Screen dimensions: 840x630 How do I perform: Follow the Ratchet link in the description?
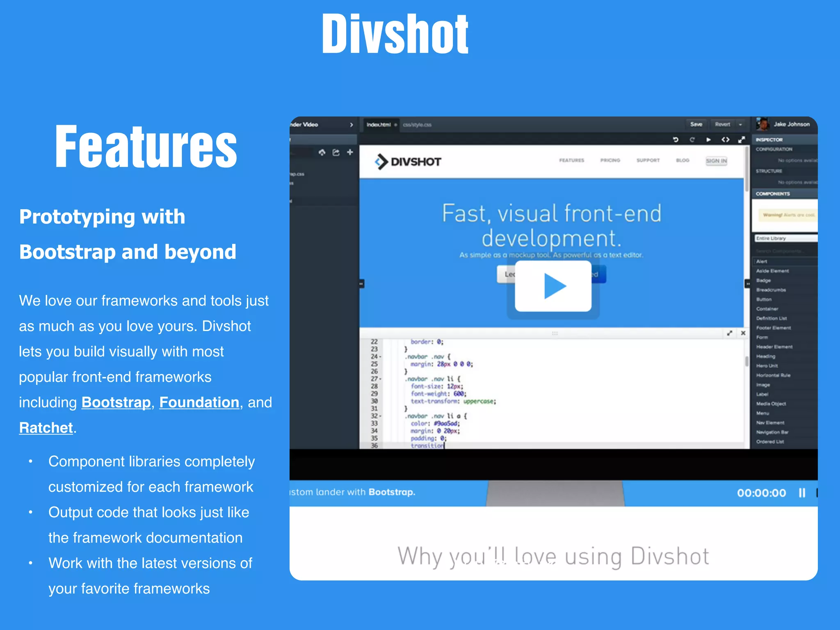pos(46,428)
